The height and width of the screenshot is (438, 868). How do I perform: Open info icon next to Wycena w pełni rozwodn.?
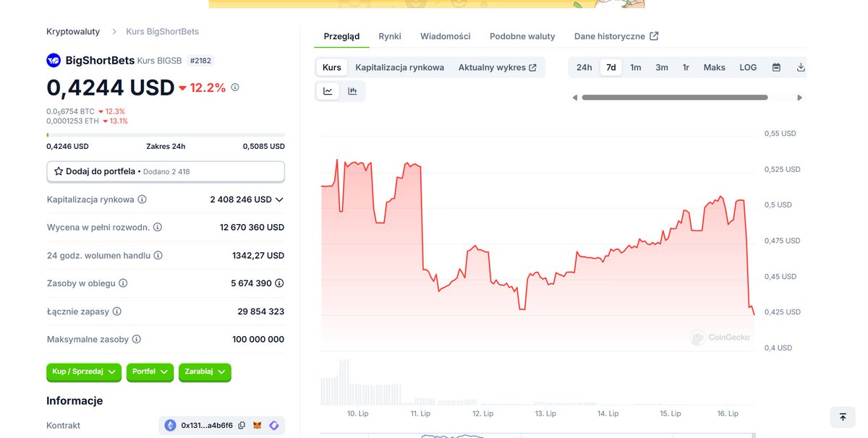coord(158,227)
